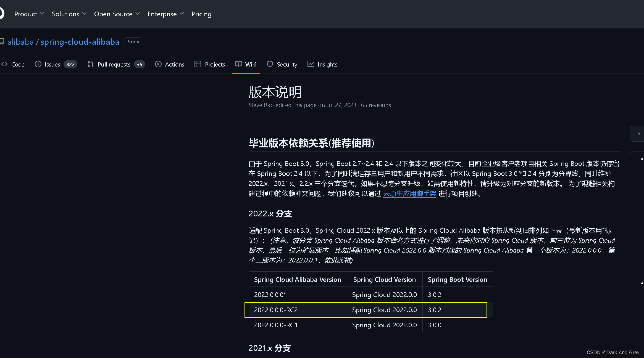This screenshot has width=644, height=358.
Task: Click the Spring Cloud Alibaba Version header
Action: (x=298, y=279)
